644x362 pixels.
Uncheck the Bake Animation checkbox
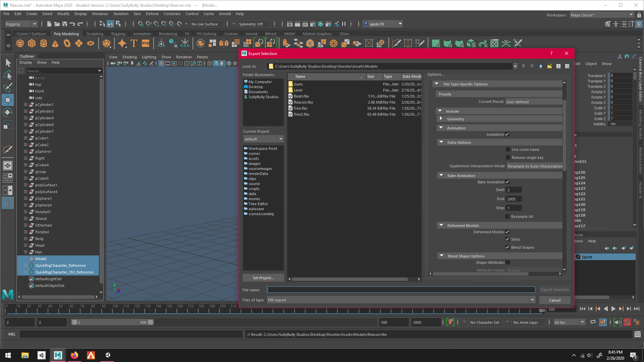click(507, 182)
